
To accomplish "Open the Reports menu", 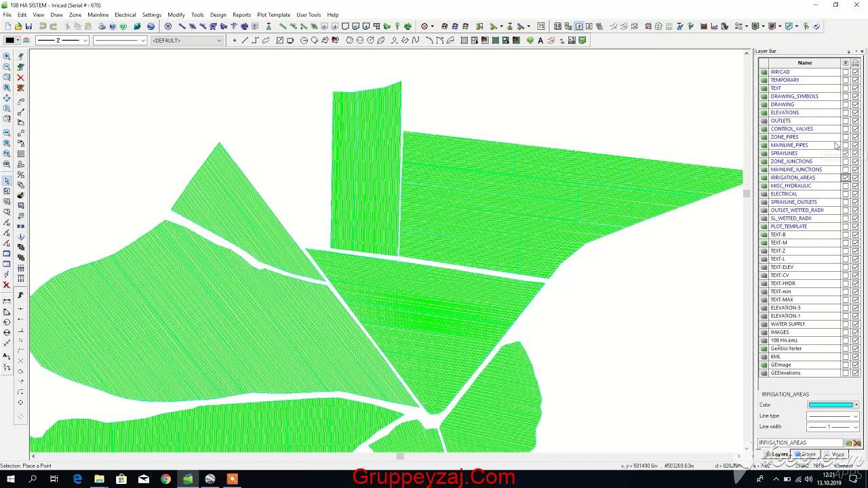I will pyautogui.click(x=241, y=14).
